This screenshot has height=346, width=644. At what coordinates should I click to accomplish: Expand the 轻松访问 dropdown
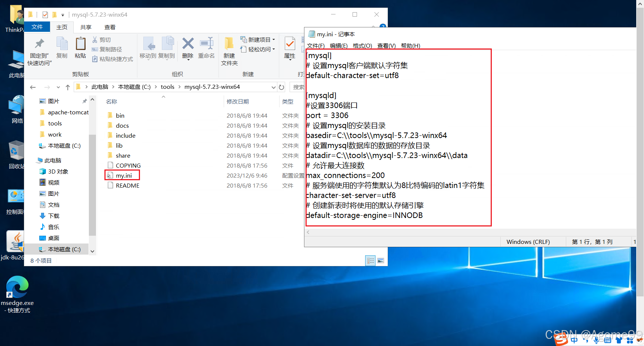(273, 49)
